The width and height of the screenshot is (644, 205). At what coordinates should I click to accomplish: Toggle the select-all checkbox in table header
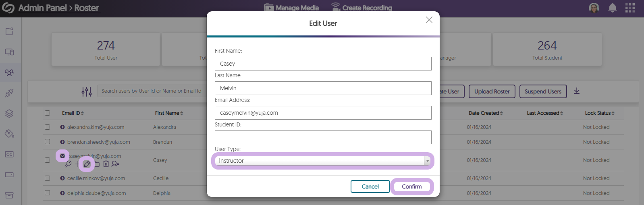point(48,113)
